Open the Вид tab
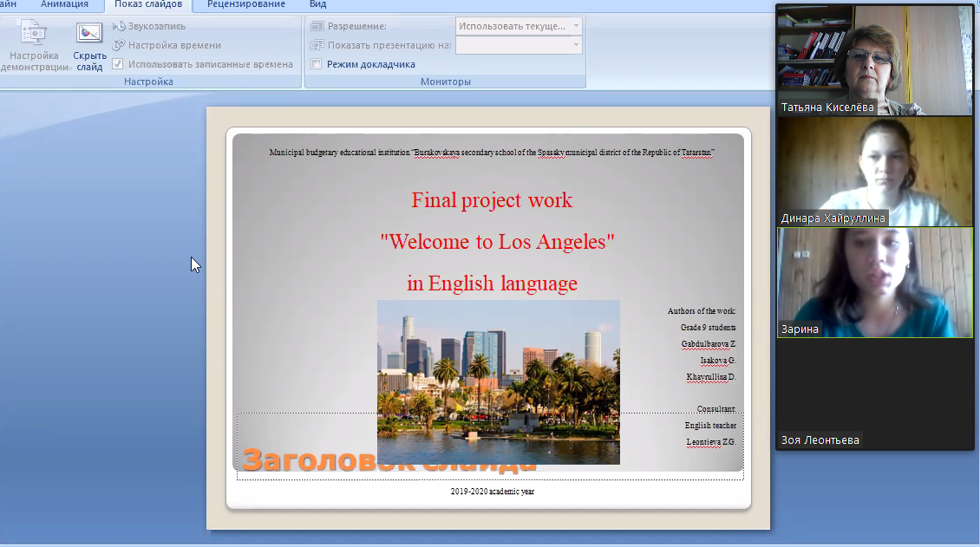This screenshot has width=980, height=547. 317,4
